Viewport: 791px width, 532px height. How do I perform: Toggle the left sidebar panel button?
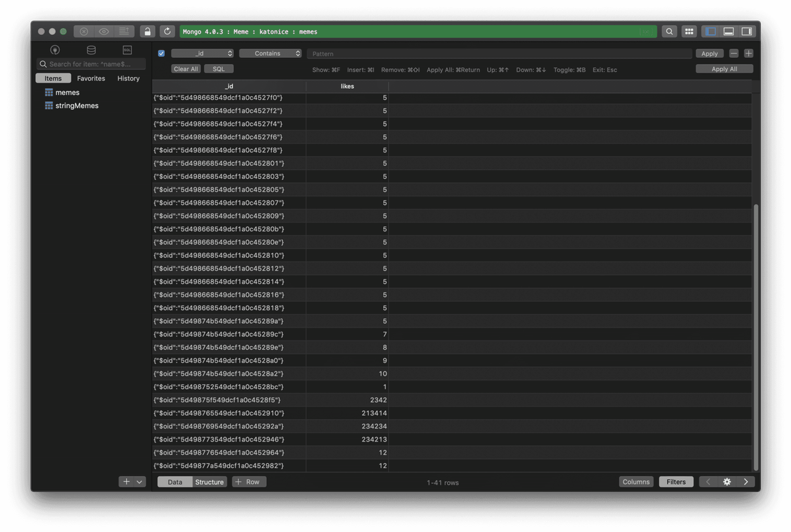pyautogui.click(x=711, y=31)
